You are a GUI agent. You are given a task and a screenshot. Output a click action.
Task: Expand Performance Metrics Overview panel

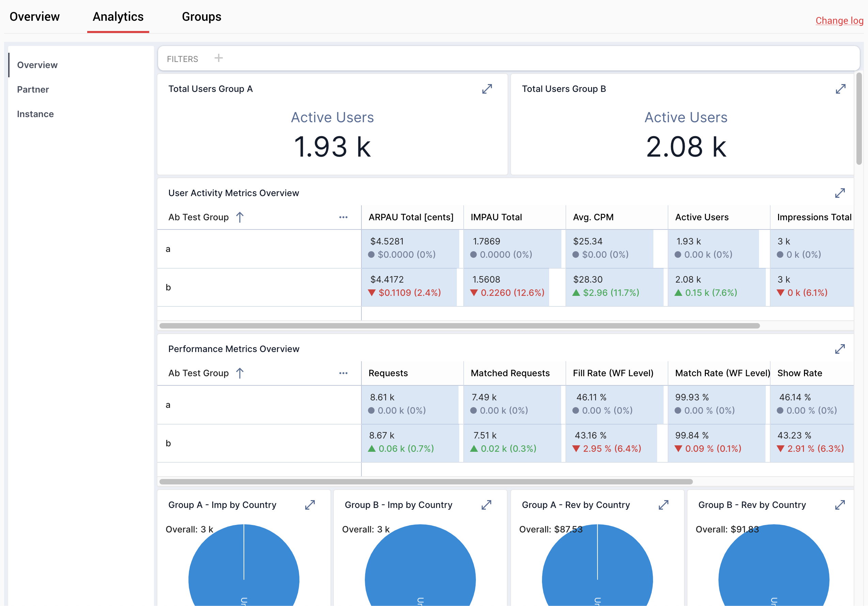(840, 349)
